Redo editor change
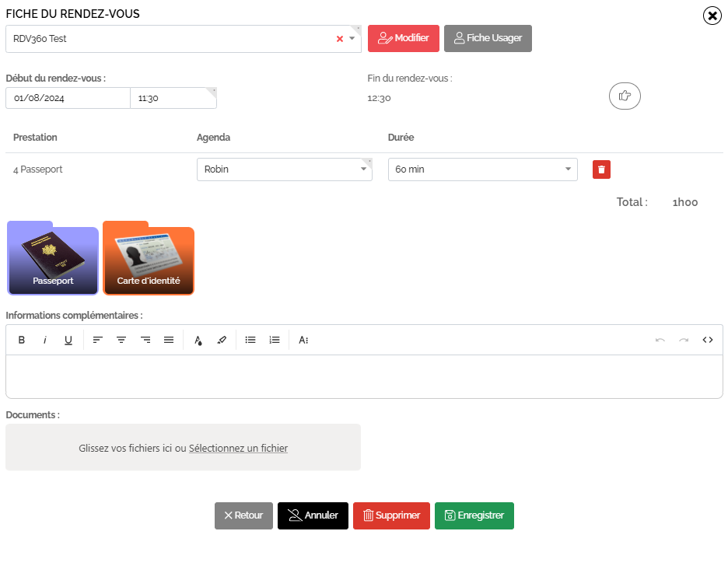The image size is (728, 566). [684, 340]
